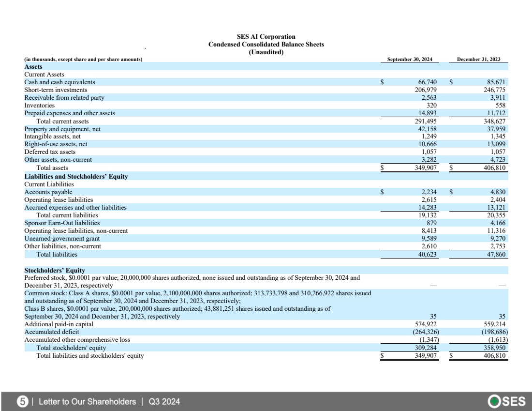Click the 'Condensed Consolidated Balance Sheets' heading
Screen dimensions: 532x411
tap(266, 44)
